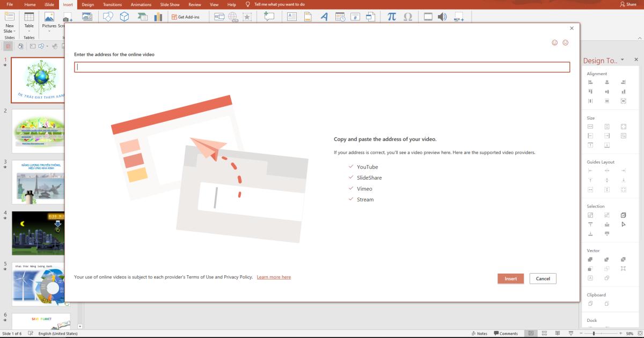Viewport: 644px width, 338px height.
Task: Open the Insert Chart icon
Action: [157, 17]
